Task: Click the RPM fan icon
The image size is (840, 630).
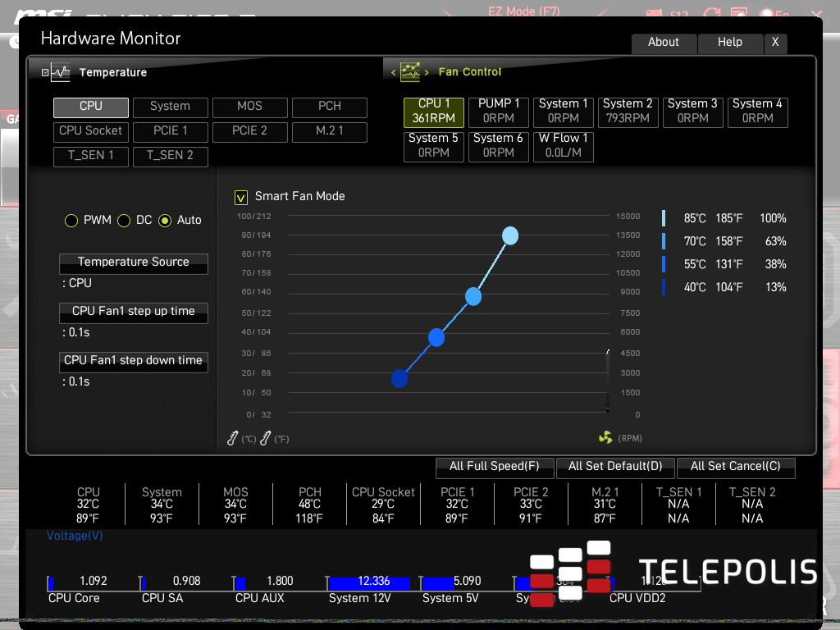Action: coord(605,438)
